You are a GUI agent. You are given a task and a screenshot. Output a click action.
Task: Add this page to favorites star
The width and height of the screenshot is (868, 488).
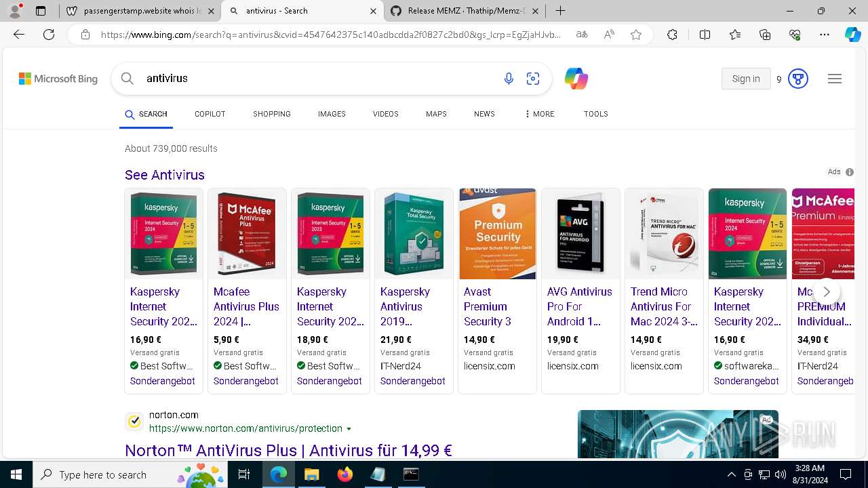(x=636, y=35)
